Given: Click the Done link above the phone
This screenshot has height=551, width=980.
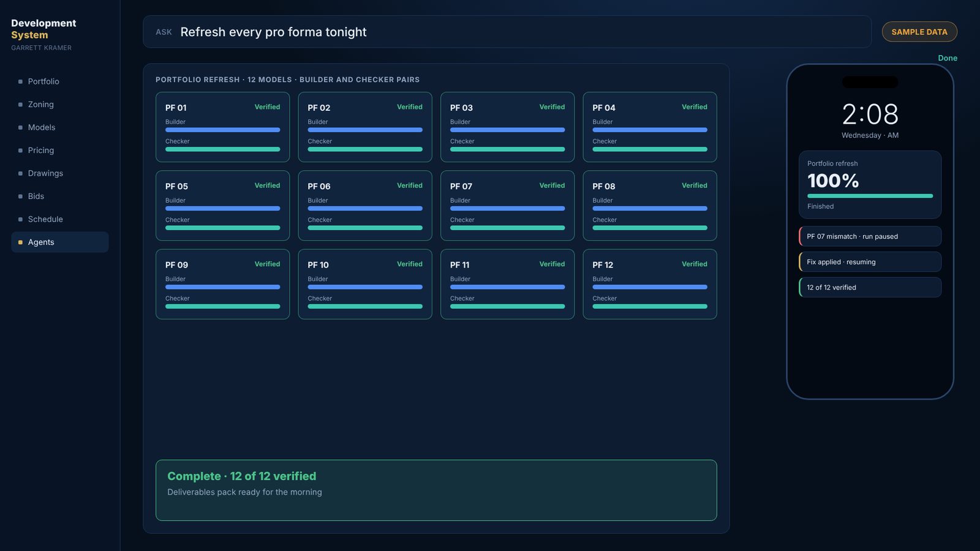Looking at the screenshot, I should tap(948, 58).
